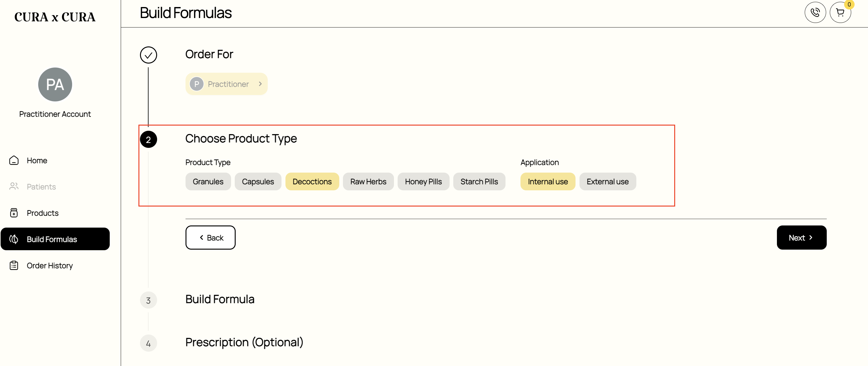Select the Granules product type
Image resolution: width=868 pixels, height=366 pixels.
[208, 181]
